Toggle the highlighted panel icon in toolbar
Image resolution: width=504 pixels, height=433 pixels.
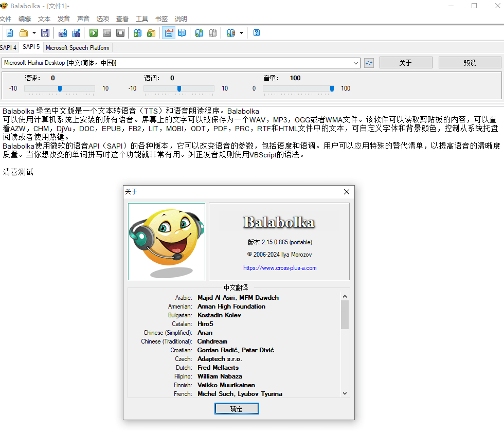pyautogui.click(x=169, y=33)
